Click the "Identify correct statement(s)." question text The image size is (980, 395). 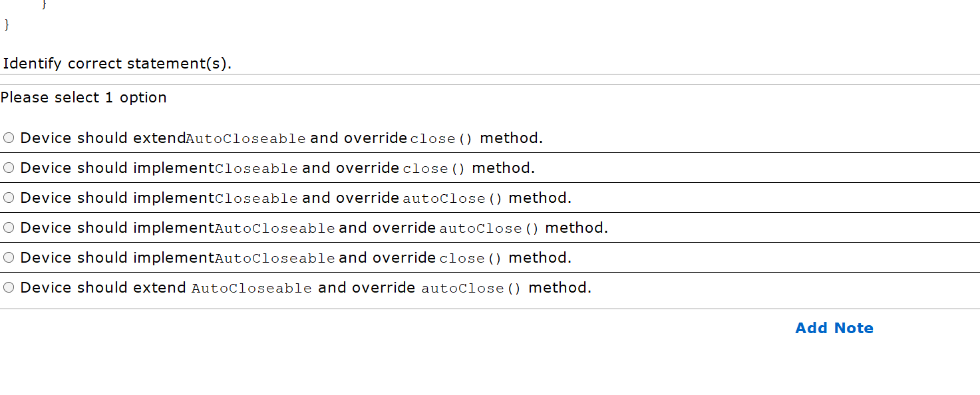coord(117,64)
